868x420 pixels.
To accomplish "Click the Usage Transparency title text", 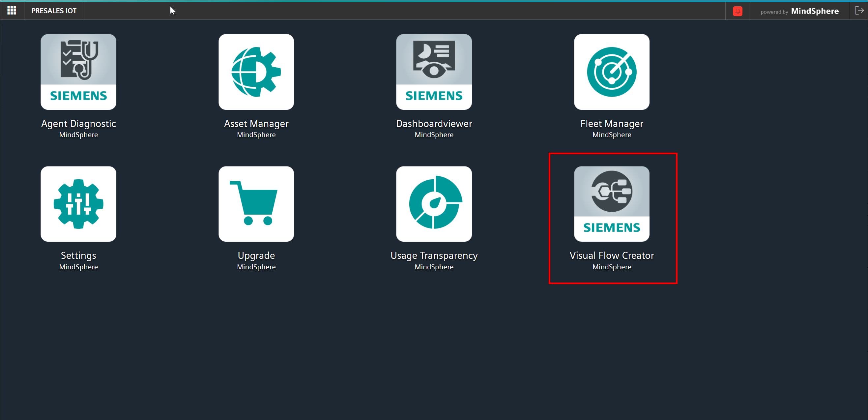I will pyautogui.click(x=434, y=255).
